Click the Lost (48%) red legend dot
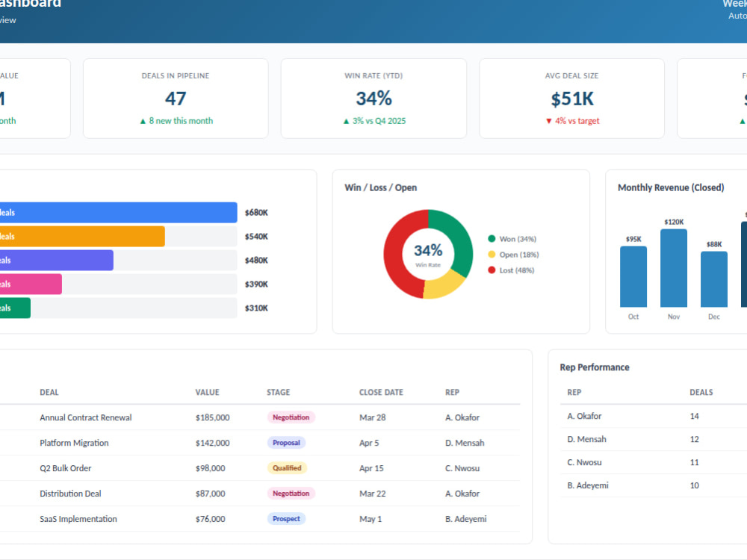This screenshot has width=747, height=560. 492,270
